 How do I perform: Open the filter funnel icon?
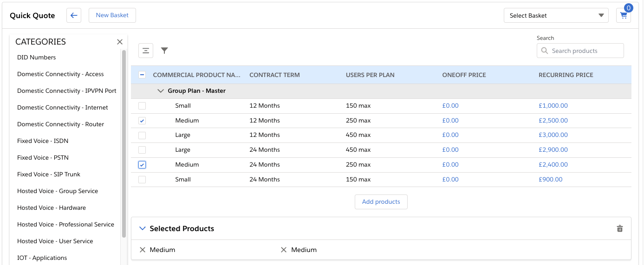[164, 51]
